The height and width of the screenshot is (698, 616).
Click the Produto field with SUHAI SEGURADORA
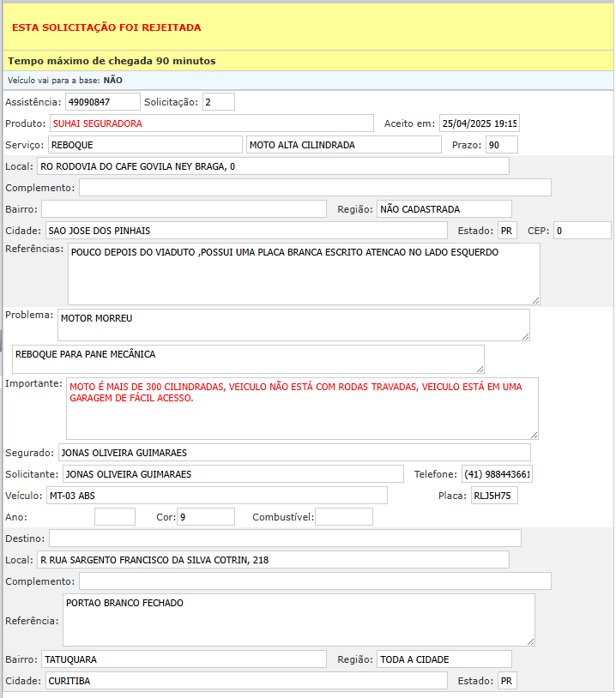pos(211,123)
